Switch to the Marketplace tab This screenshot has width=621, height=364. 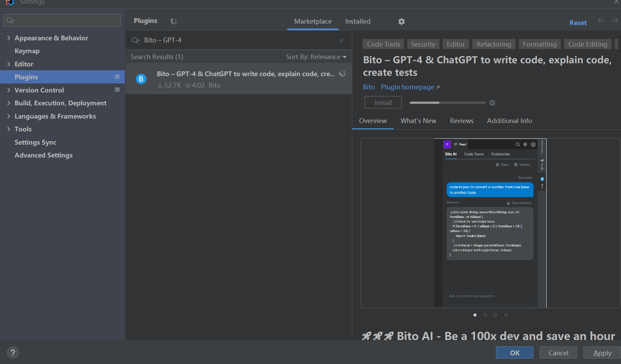coord(313,21)
